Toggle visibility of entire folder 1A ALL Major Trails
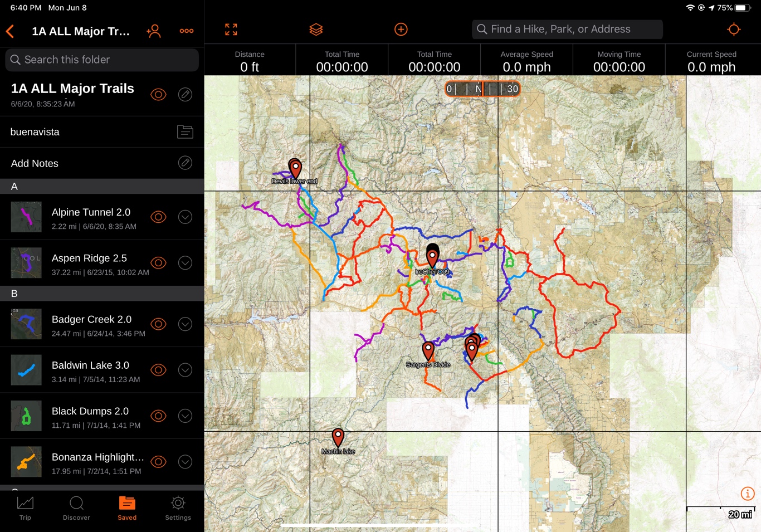Screen dimensions: 761x532 [x=158, y=95]
